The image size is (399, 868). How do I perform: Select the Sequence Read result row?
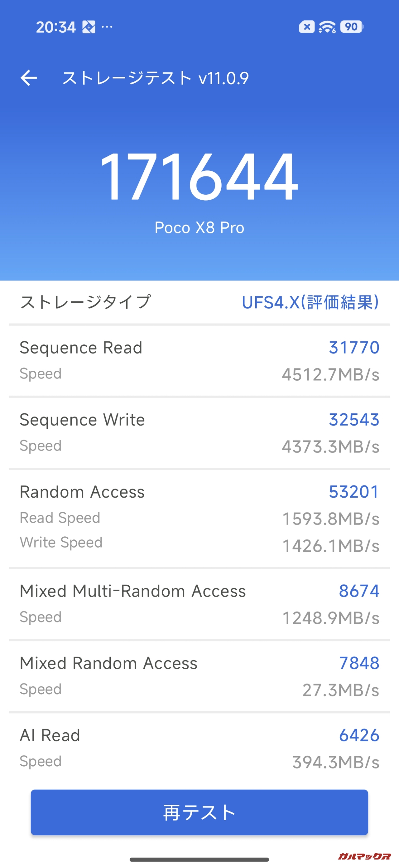(199, 360)
